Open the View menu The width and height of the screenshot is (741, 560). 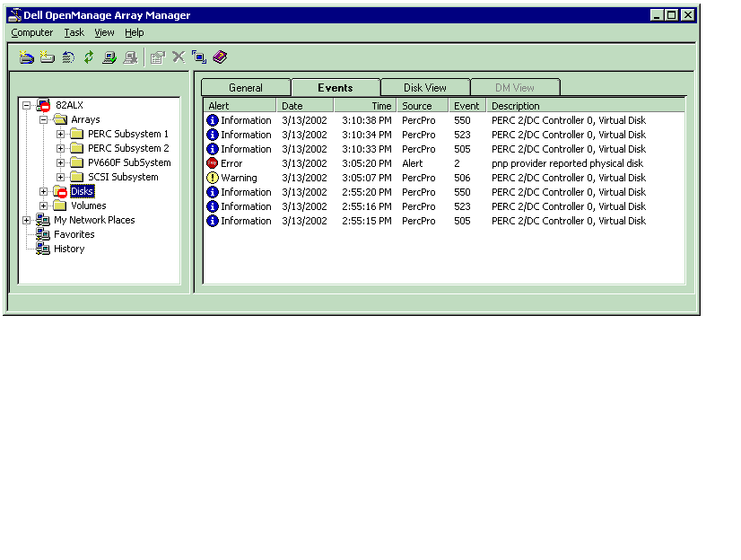pos(104,32)
